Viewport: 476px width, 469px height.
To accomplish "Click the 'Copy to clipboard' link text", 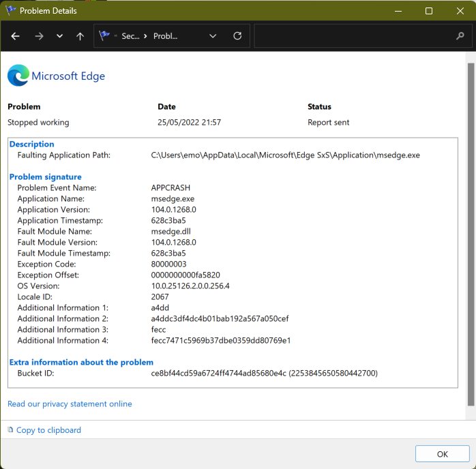I will point(48,430).
